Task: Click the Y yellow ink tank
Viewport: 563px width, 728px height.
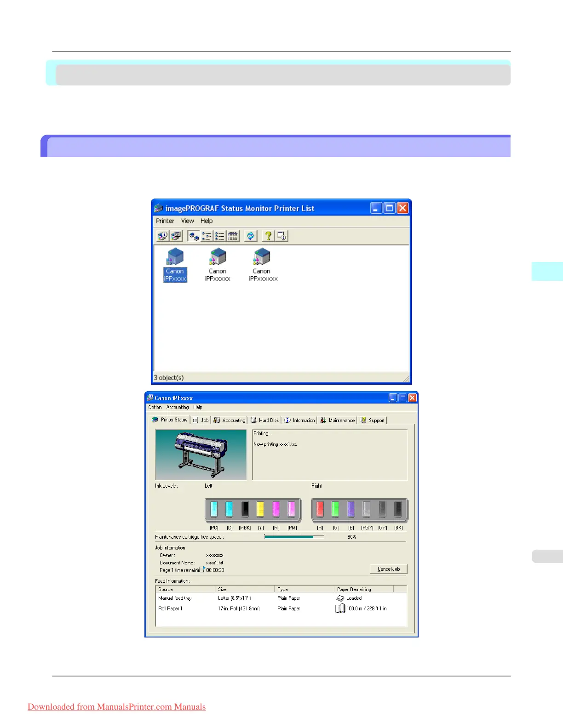Action: (x=260, y=509)
